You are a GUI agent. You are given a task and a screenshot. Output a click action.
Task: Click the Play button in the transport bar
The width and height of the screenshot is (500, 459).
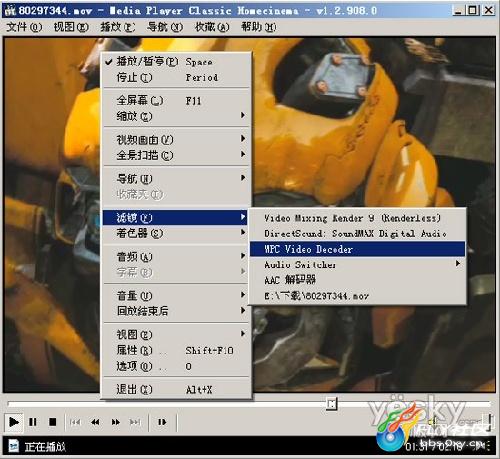14,422
